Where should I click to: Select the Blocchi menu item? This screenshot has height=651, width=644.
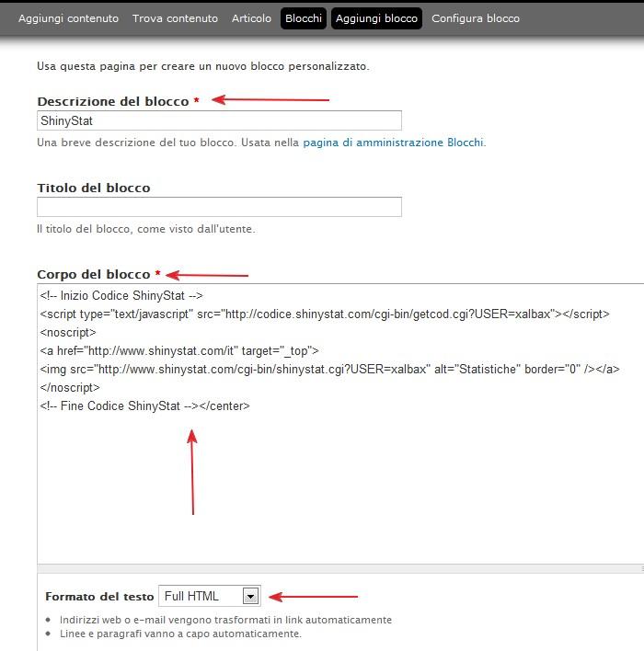[x=304, y=18]
